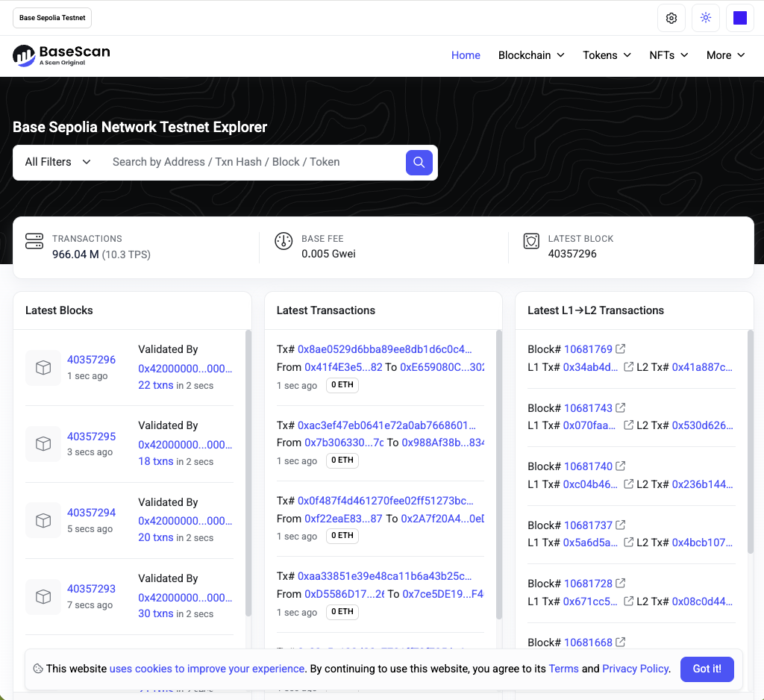
Task: Click the cube icon for block 40357296
Action: pos(43,367)
